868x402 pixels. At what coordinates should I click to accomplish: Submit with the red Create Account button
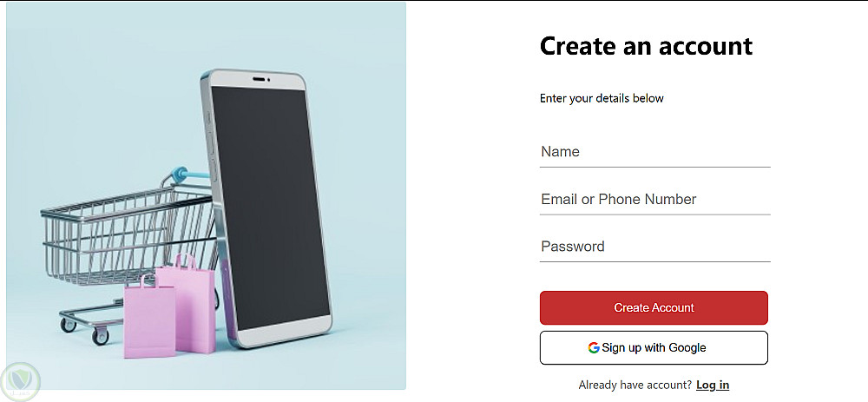click(x=654, y=308)
